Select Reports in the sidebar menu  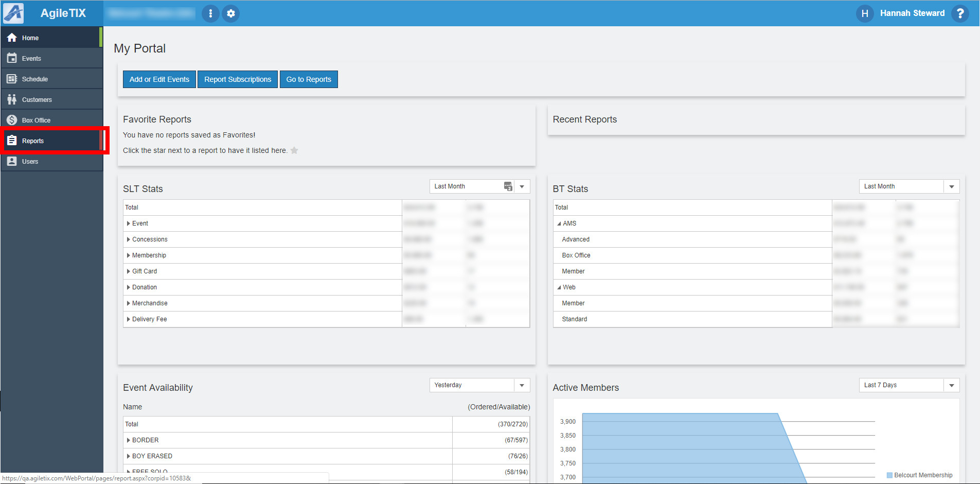tap(33, 141)
